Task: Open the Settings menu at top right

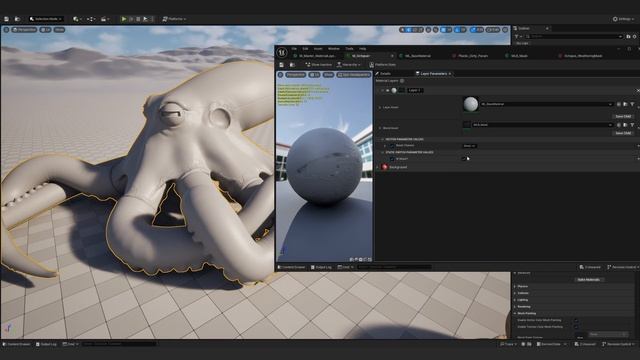Action: click(x=623, y=19)
